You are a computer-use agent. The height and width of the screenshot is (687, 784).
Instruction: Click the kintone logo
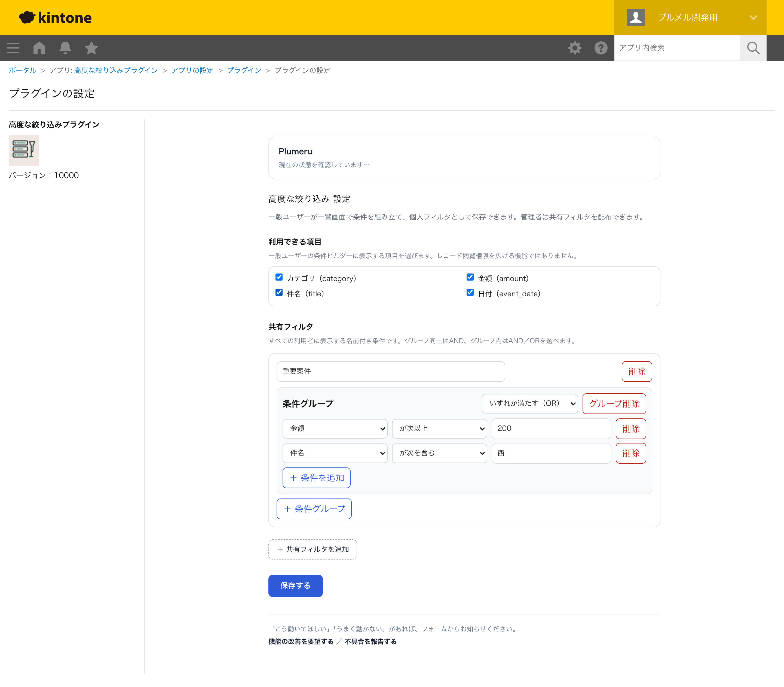[56, 17]
